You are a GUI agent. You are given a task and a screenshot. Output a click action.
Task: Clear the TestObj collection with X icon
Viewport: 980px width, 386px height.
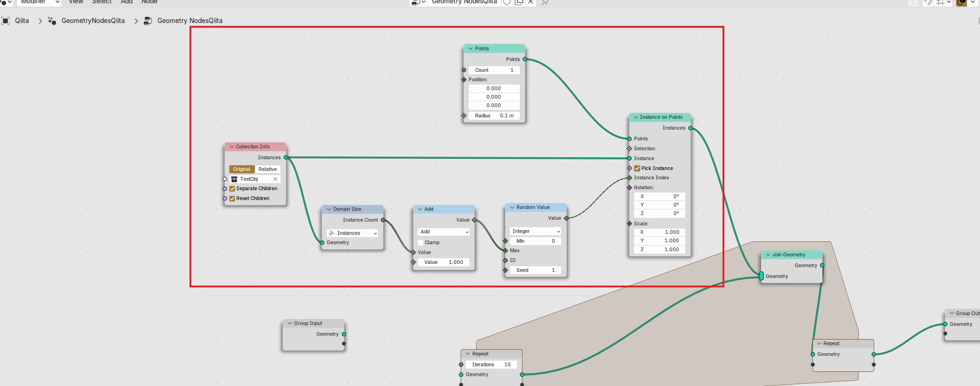[x=275, y=179]
